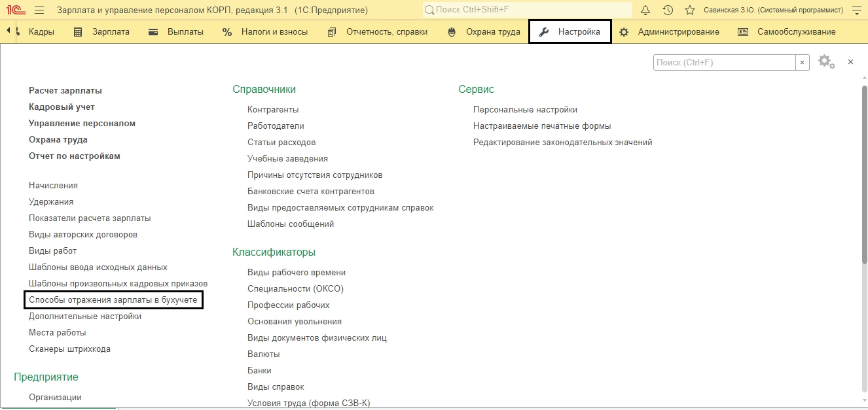Open Показатели расчета зарплаты

click(x=90, y=218)
